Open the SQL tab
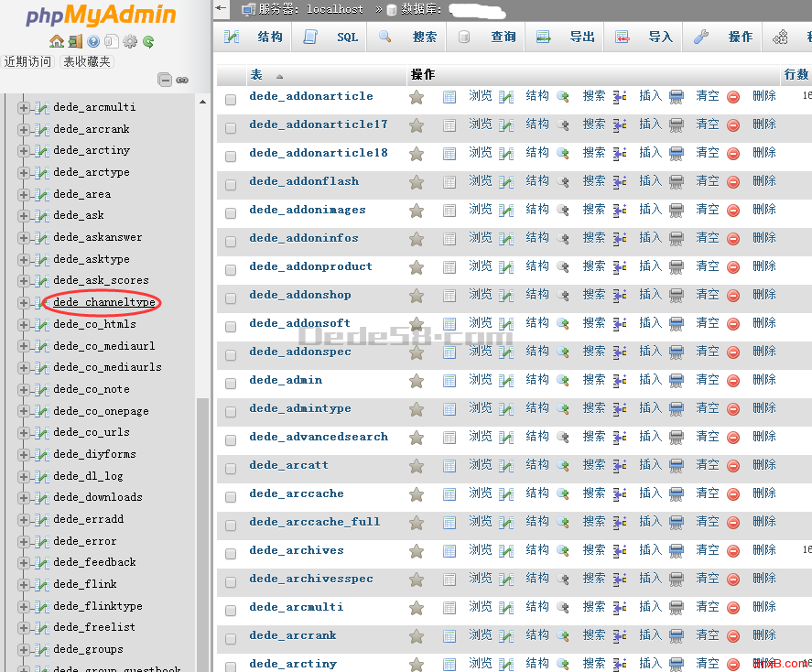Image resolution: width=812 pixels, height=672 pixels. (334, 38)
